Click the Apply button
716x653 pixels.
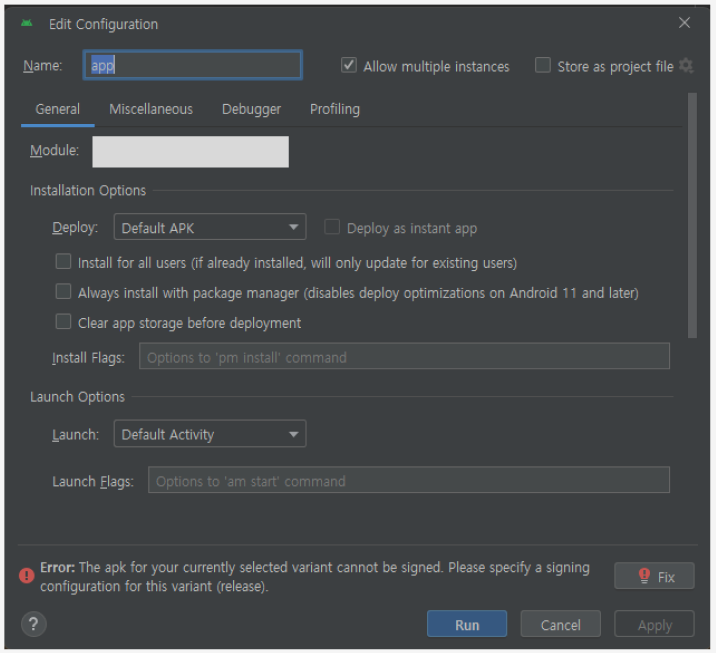click(654, 624)
